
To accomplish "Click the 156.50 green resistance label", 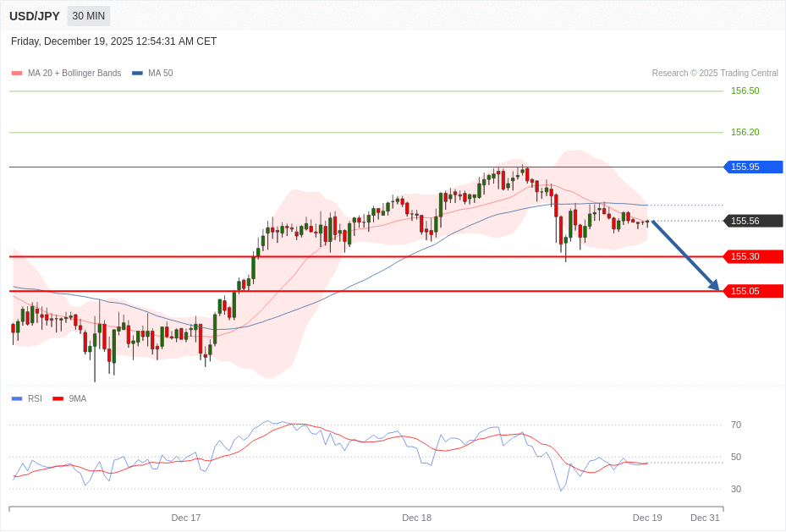I will (x=744, y=90).
